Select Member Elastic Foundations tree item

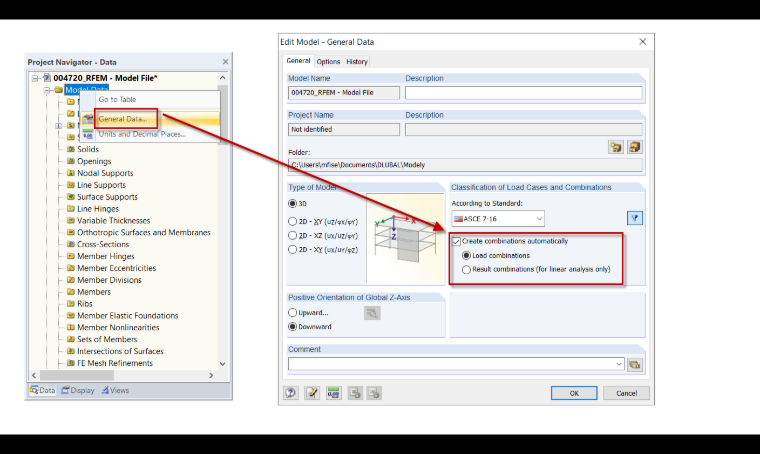point(127,315)
